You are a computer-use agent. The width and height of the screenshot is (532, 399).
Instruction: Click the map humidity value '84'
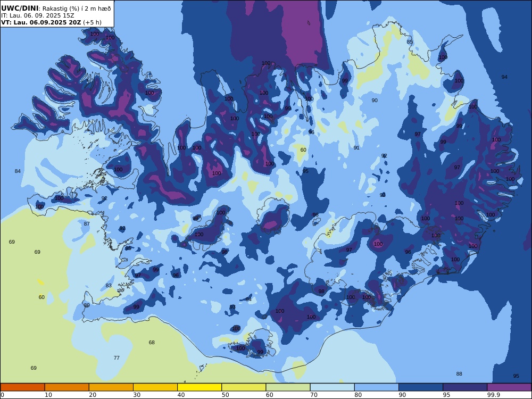coord(18,171)
